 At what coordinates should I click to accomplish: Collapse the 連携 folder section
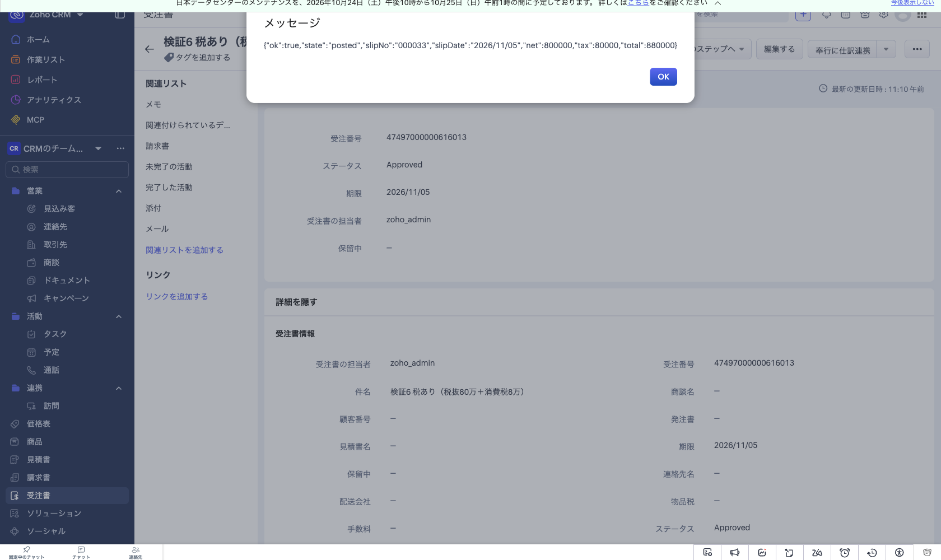tap(119, 388)
